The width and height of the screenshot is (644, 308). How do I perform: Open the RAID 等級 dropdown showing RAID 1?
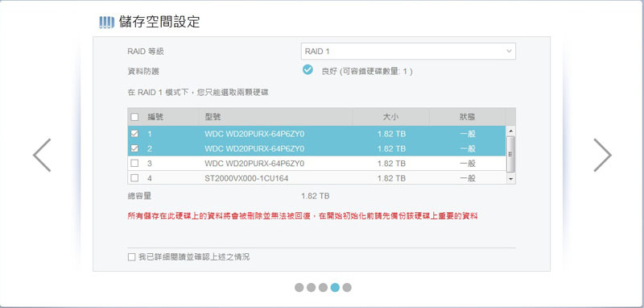408,52
